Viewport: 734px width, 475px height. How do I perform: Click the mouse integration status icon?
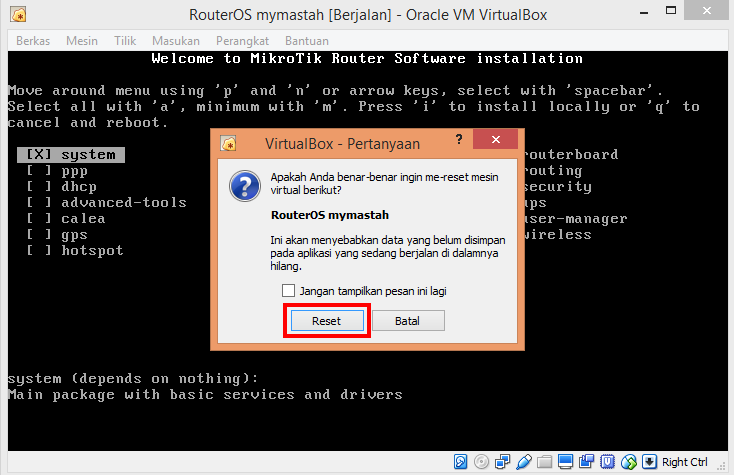pyautogui.click(x=629, y=462)
